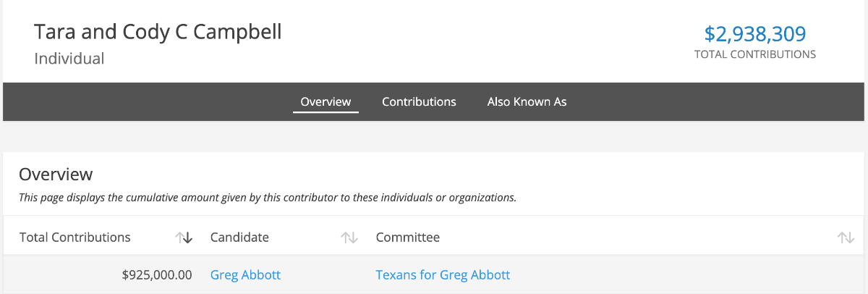Click the Committee column header label
The image size is (868, 294).
click(x=408, y=238)
